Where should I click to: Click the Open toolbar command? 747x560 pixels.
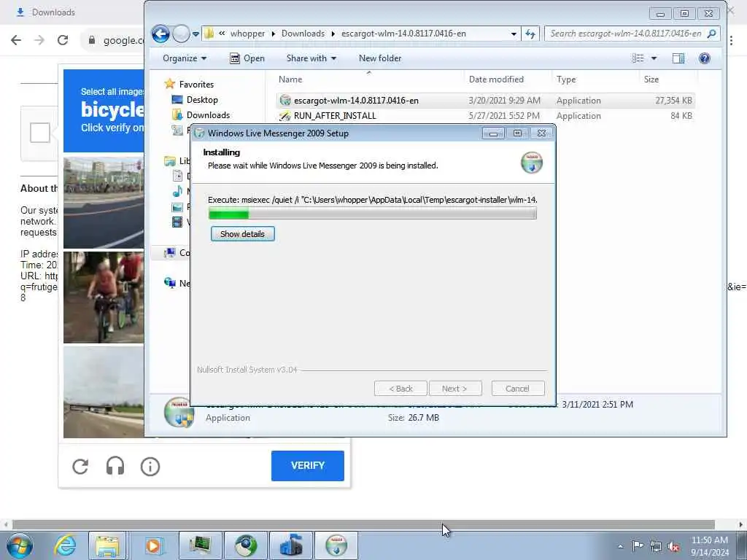tap(247, 58)
